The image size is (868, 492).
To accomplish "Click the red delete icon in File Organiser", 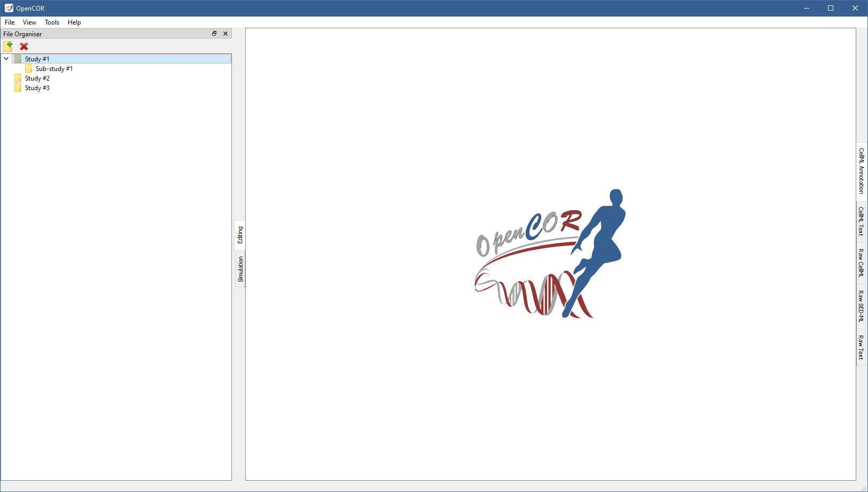I will pos(24,46).
